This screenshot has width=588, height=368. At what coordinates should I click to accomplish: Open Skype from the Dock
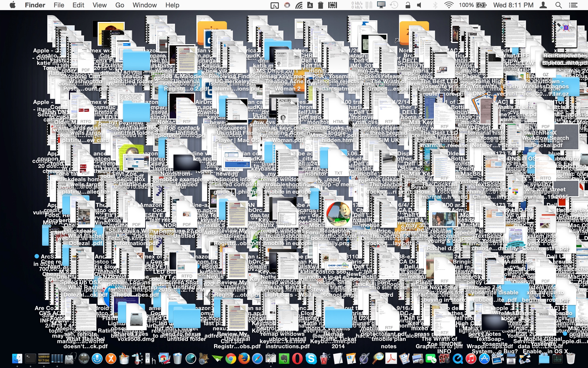[x=311, y=359]
